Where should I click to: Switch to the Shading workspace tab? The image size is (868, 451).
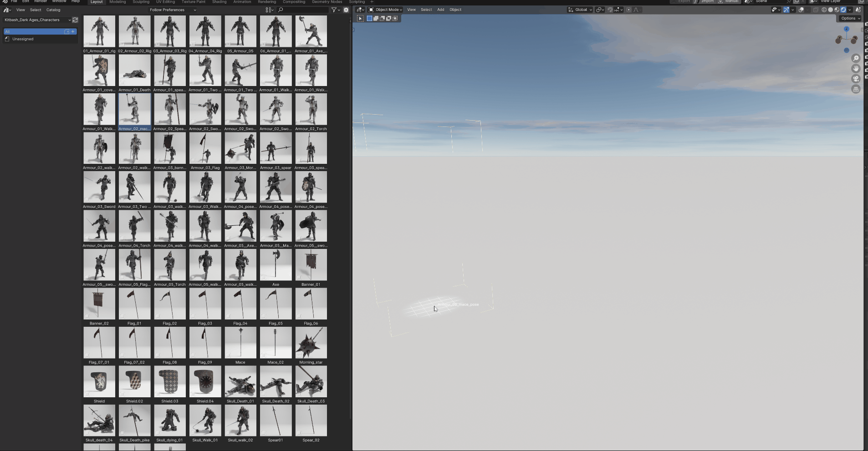click(219, 2)
